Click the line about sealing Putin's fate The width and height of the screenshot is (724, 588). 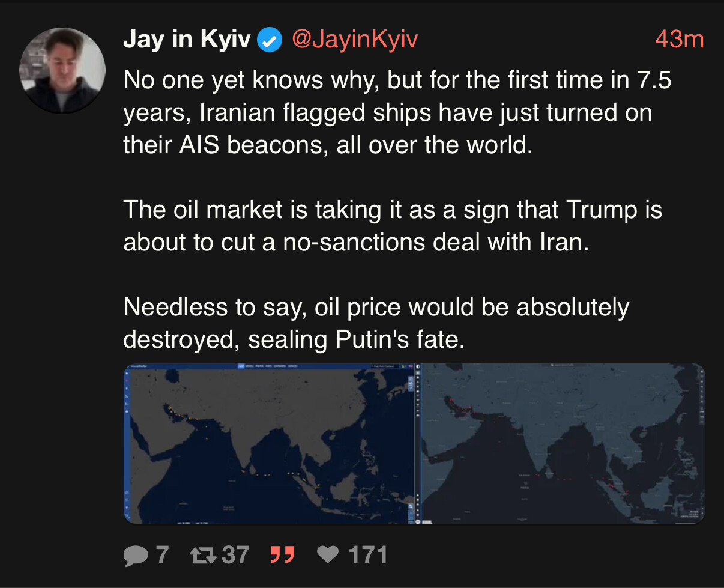[294, 340]
